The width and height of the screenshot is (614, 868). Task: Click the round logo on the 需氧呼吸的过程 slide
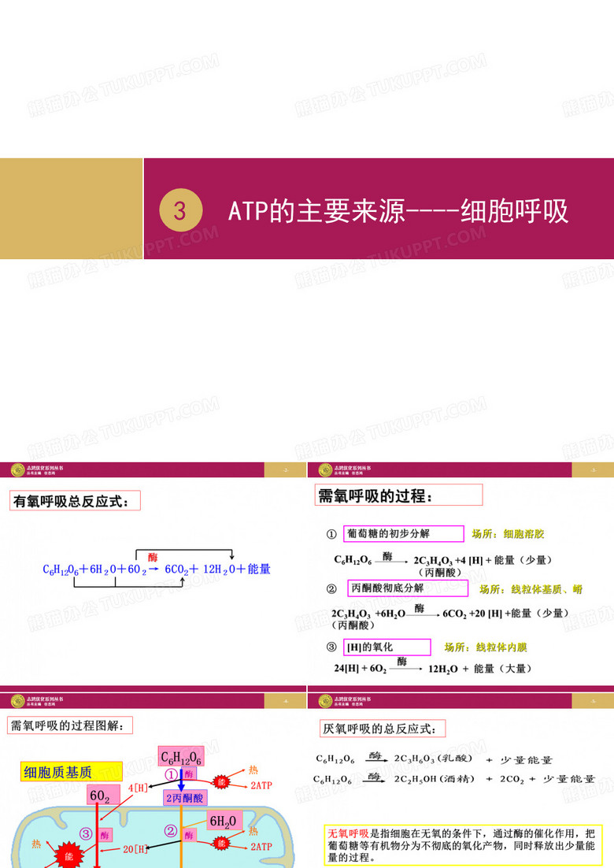[x=325, y=470]
